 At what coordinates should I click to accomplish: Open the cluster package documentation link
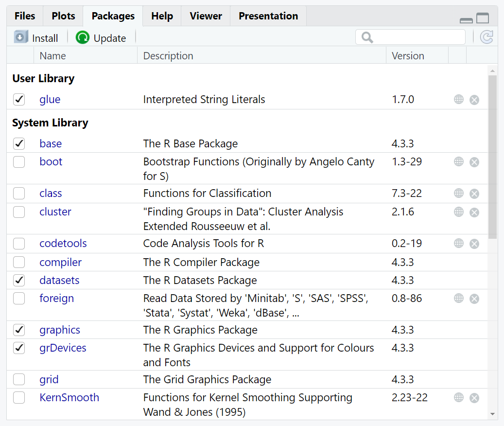(x=55, y=212)
